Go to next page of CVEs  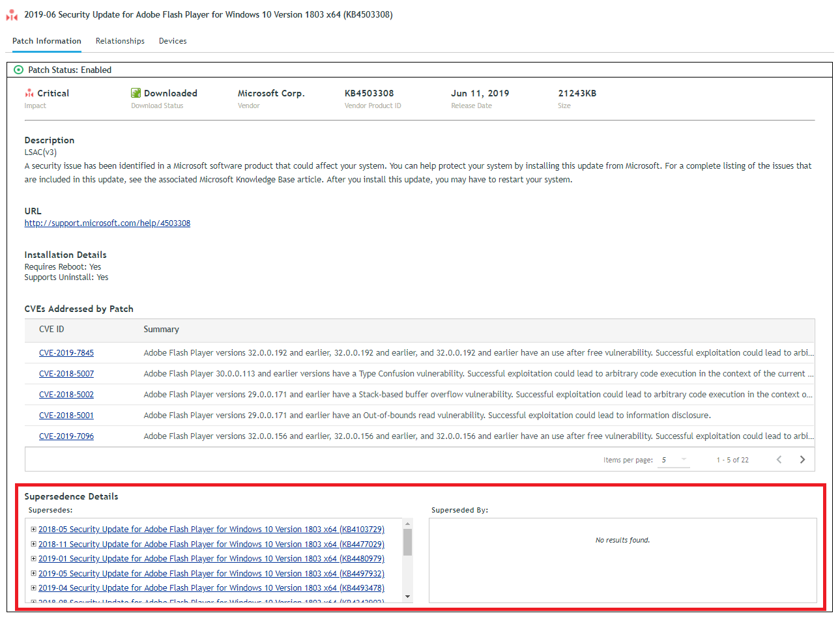tap(802, 459)
